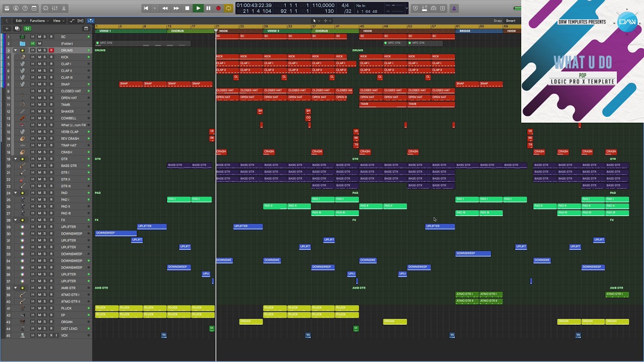The height and width of the screenshot is (362, 644).
Task: Add a new track with plus button
Action: point(8,28)
